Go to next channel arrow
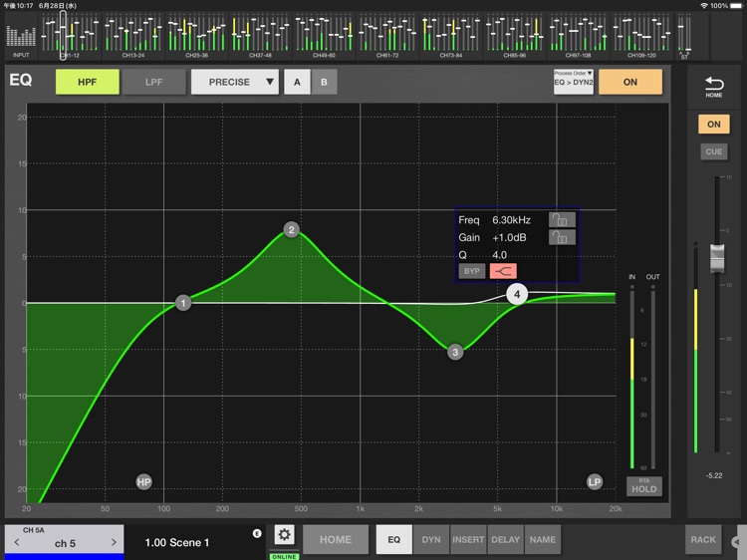Image resolution: width=747 pixels, height=560 pixels. pos(114,542)
